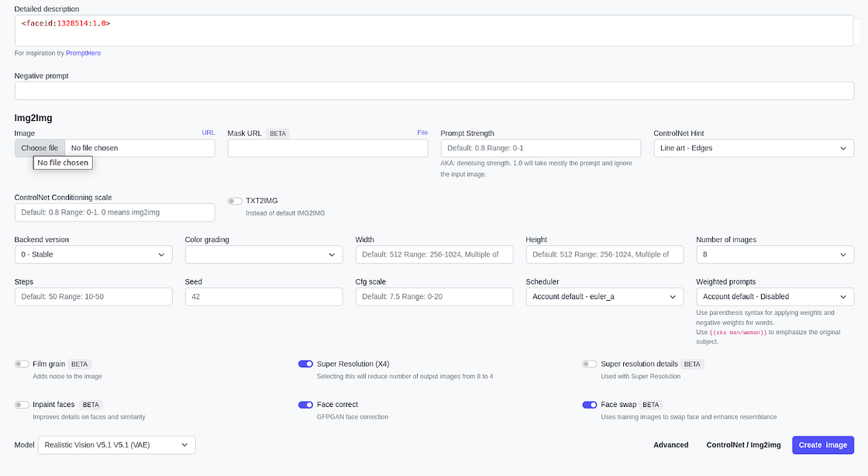
Task: Click the Cfg scale field
Action: tap(434, 297)
